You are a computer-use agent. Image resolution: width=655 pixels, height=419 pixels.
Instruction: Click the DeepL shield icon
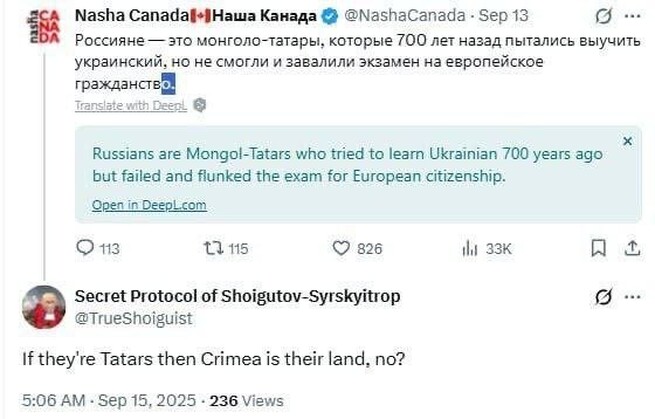coord(200,104)
